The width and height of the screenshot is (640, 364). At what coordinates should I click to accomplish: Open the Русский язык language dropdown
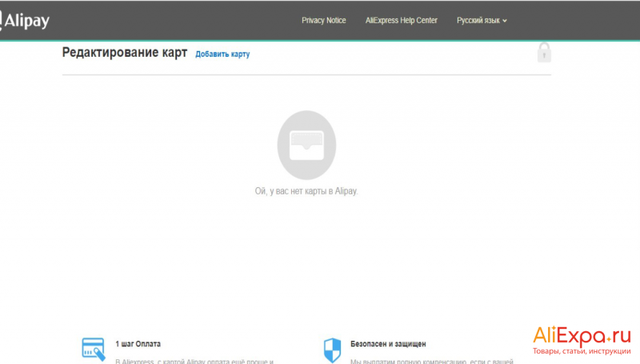click(482, 21)
